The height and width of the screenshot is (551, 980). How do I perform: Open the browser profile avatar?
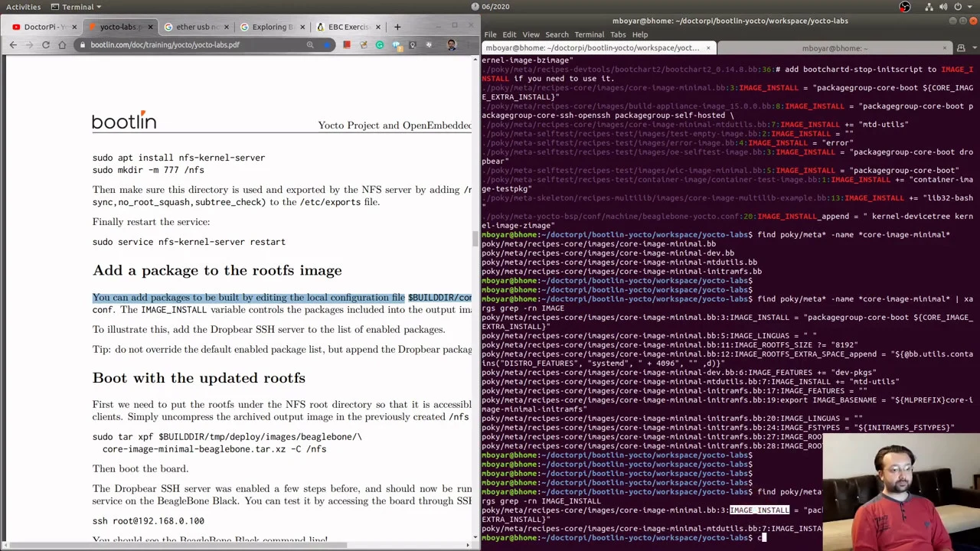coord(451,45)
